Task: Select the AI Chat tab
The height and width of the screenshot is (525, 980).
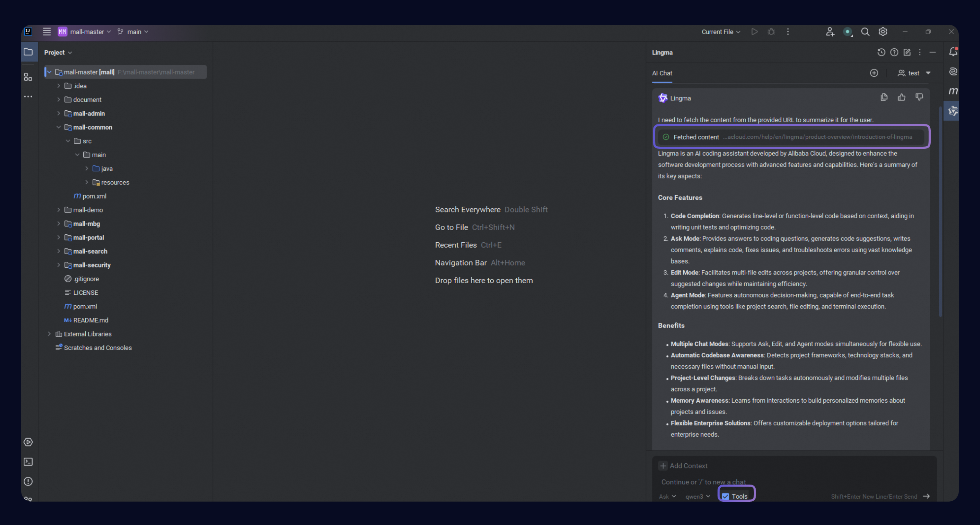Action: 662,73
